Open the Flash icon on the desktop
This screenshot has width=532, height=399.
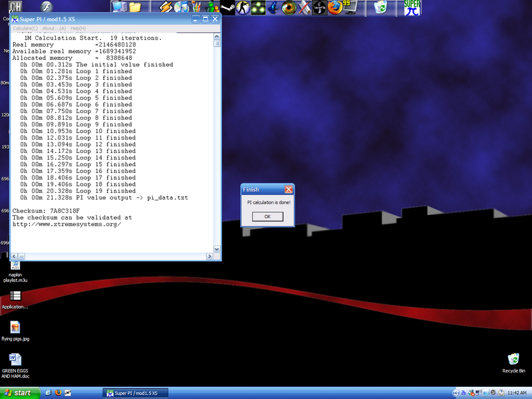click(47, 7)
